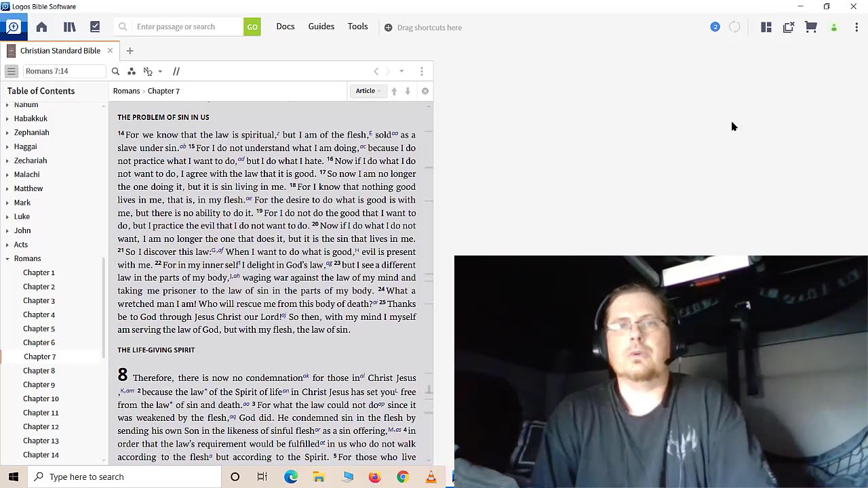The height and width of the screenshot is (488, 868).
Task: Open the Windows Start menu
Action: 14,476
